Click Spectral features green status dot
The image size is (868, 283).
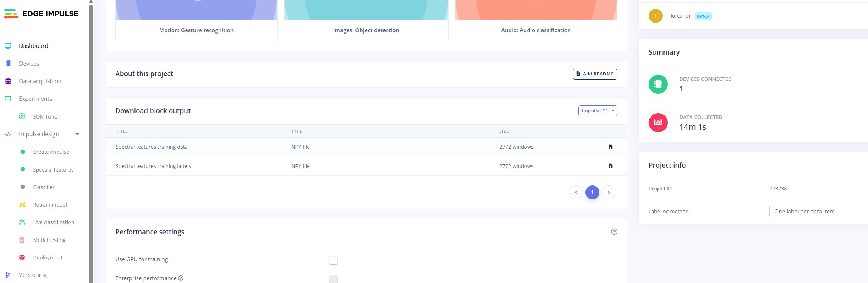click(23, 169)
